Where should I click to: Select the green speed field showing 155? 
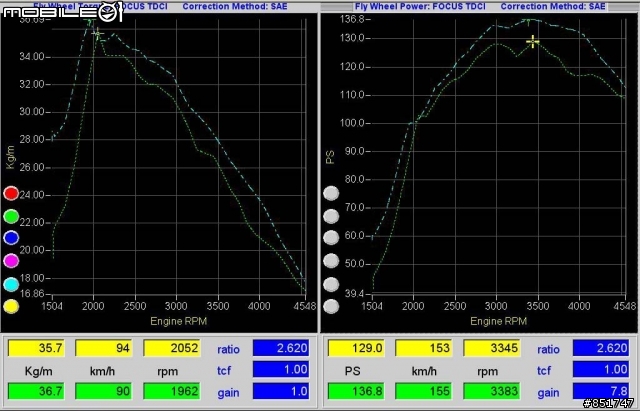click(424, 391)
